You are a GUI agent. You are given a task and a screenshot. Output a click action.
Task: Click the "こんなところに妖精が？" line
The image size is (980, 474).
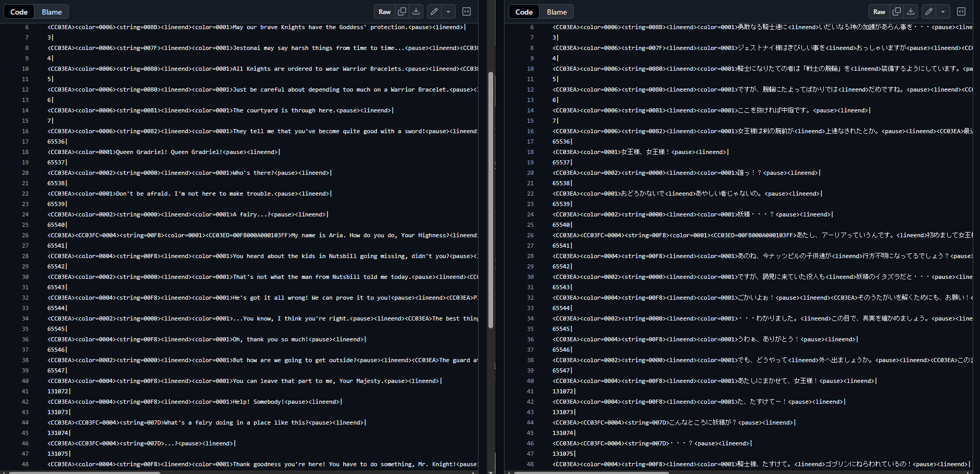pyautogui.click(x=674, y=422)
